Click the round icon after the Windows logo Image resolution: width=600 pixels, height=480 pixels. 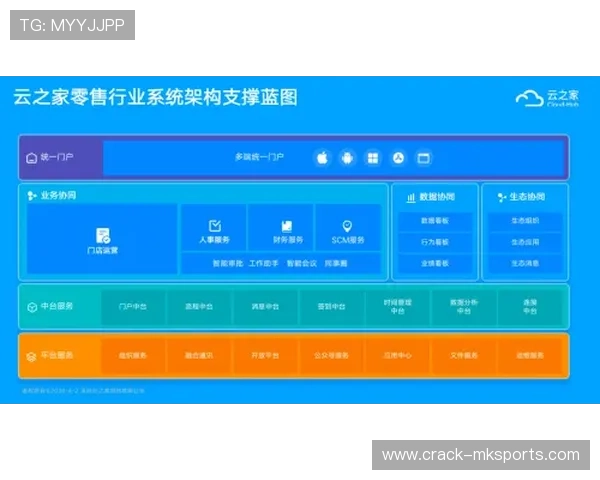pyautogui.click(x=398, y=158)
